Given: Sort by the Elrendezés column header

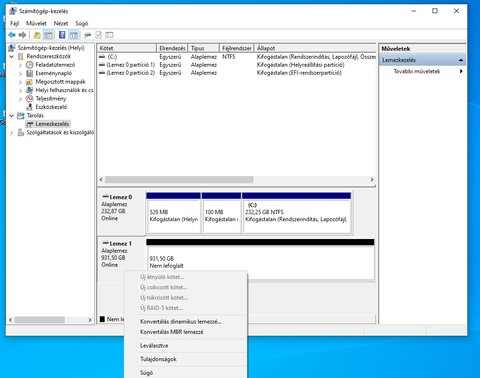Looking at the screenshot, I should pyautogui.click(x=172, y=48).
